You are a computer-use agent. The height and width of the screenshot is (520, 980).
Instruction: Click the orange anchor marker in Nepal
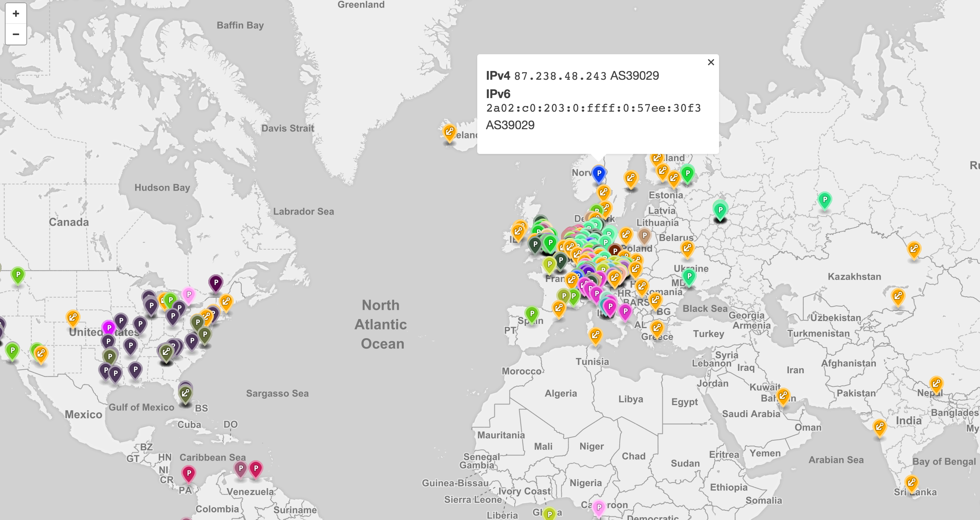click(936, 384)
